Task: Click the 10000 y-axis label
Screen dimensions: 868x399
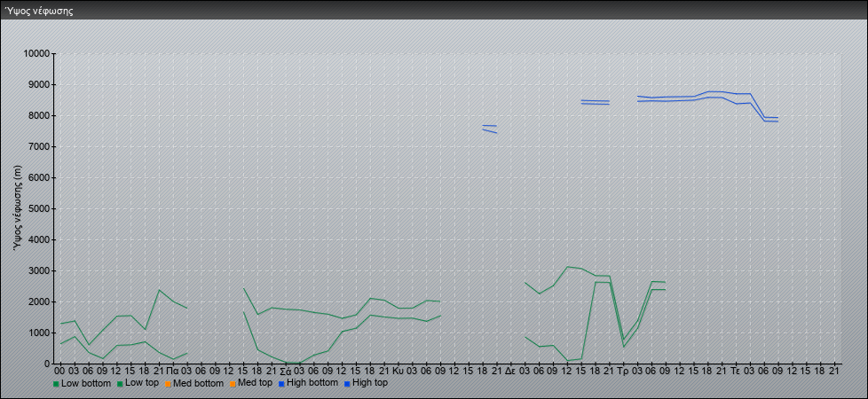Action: click(x=36, y=54)
